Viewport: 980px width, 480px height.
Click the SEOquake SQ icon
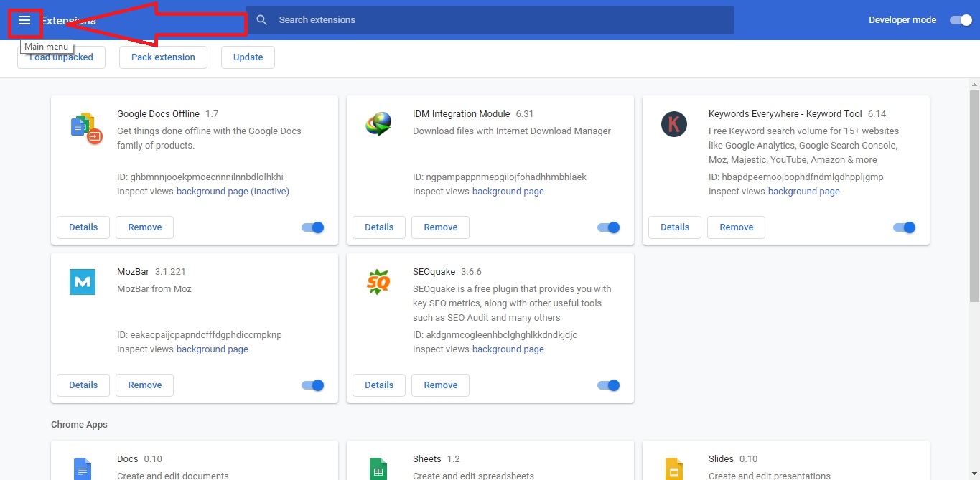pos(378,282)
